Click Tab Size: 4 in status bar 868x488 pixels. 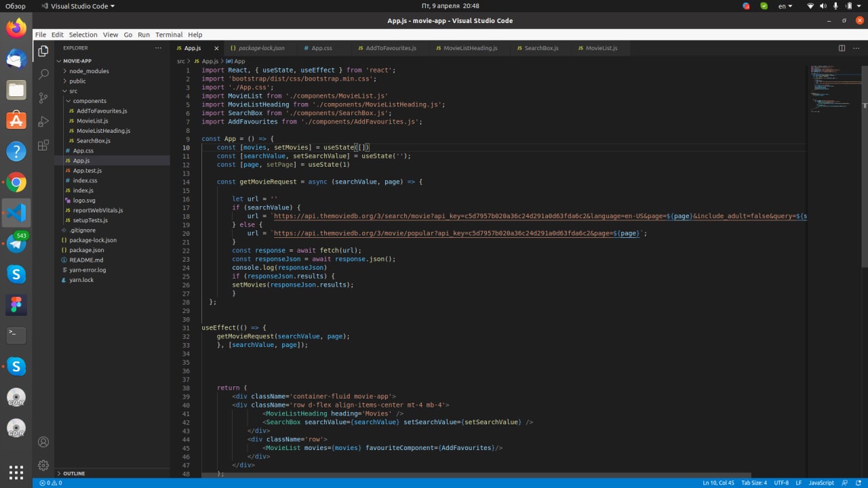(x=754, y=483)
